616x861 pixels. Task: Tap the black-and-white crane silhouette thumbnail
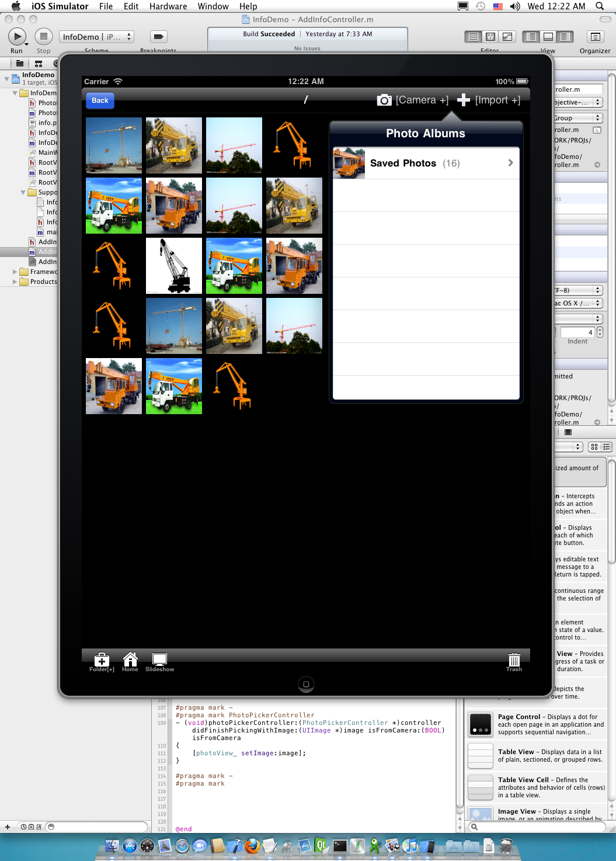click(174, 266)
